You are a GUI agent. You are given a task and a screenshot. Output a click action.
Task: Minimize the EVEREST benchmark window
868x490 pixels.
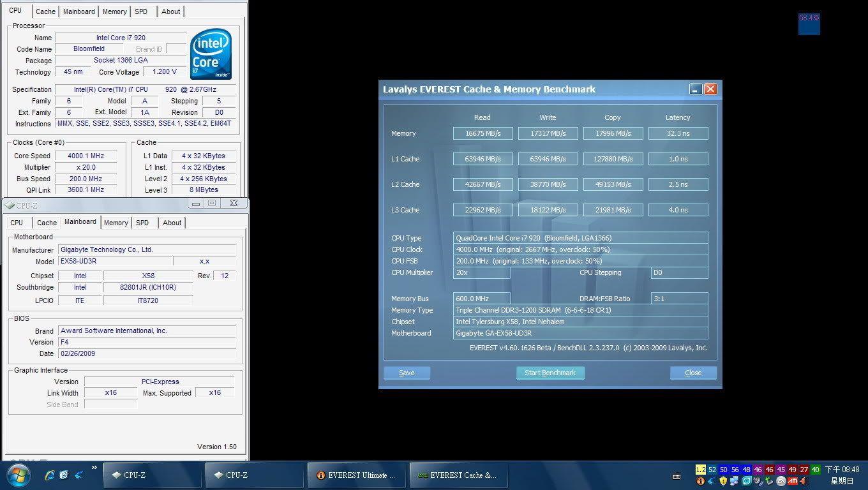696,89
